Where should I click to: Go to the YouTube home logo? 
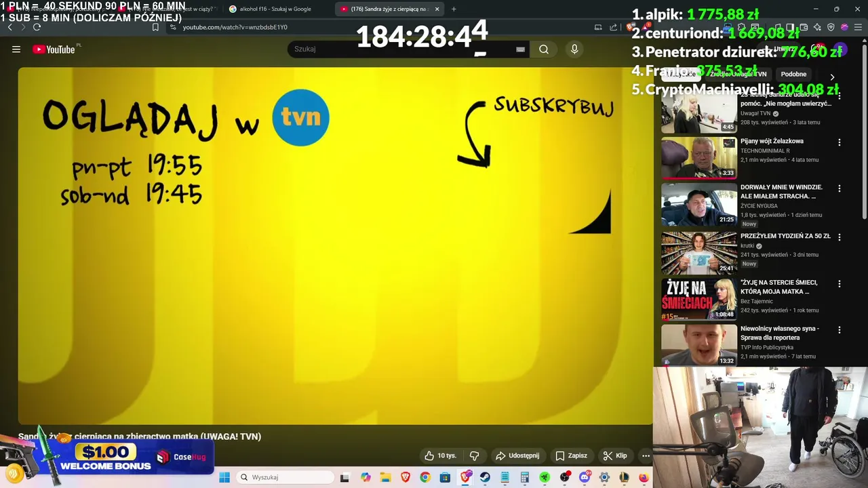[54, 49]
